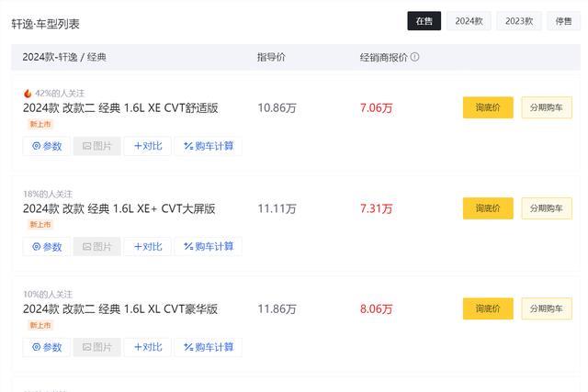Click the 2024款 改款二 经典 1.6L XL CVT豪华版 title
This screenshot has width=588, height=392.
(x=120, y=308)
